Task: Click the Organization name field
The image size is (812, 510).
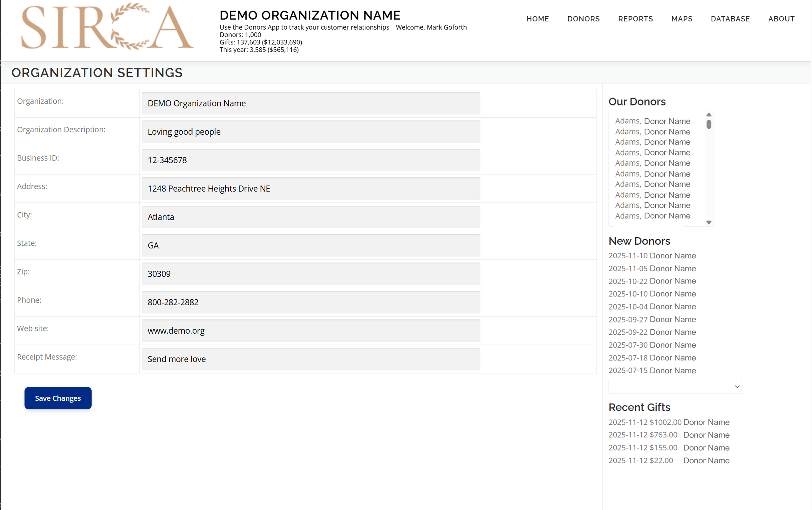Action: pyautogui.click(x=311, y=104)
